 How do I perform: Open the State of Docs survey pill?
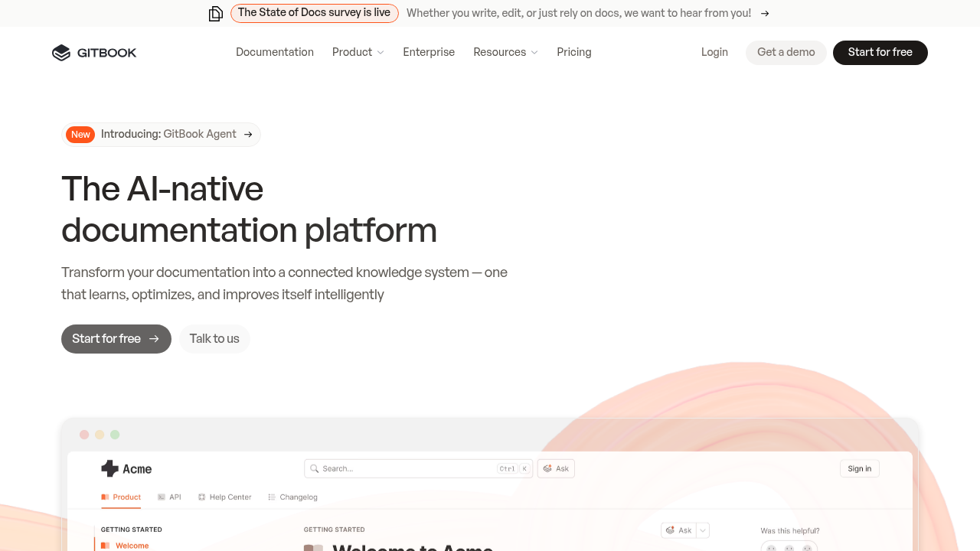coord(315,13)
